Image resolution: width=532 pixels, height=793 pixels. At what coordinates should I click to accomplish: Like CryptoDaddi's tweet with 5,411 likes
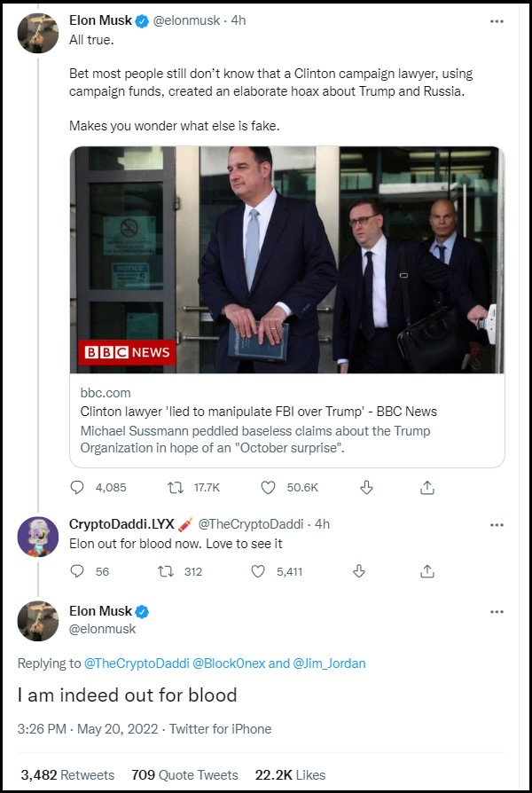258,571
